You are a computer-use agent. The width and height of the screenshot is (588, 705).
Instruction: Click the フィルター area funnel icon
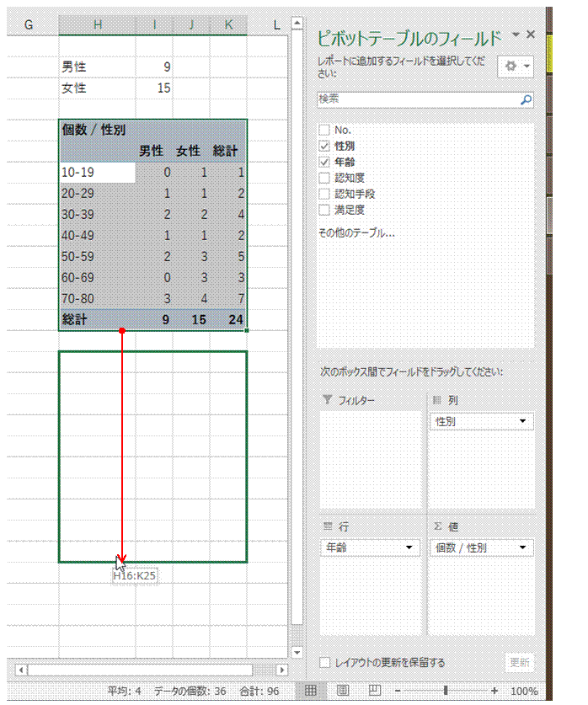[x=328, y=400]
